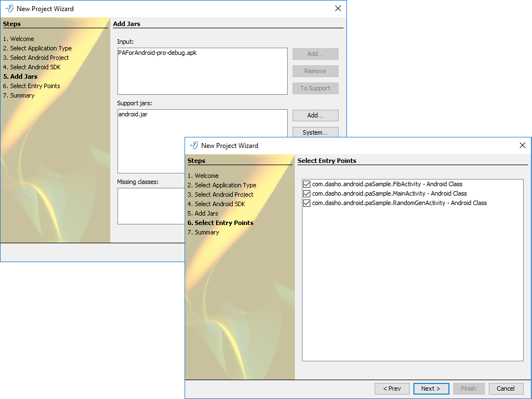Click the bold Add Jars step in back window
This screenshot has width=532, height=399.
coord(24,76)
